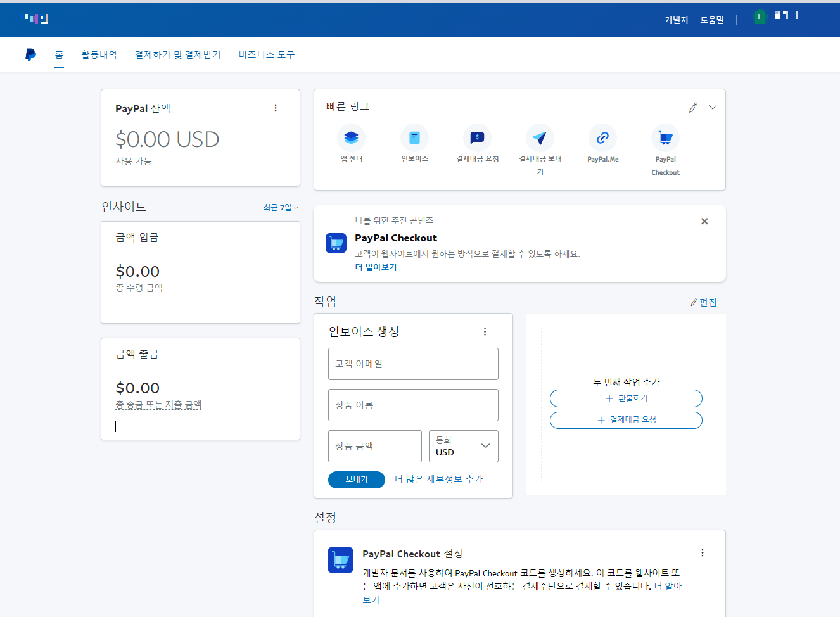This screenshot has width=840, height=617.
Task: Collapse the 빠른 링크 panel chevron
Action: [x=713, y=108]
